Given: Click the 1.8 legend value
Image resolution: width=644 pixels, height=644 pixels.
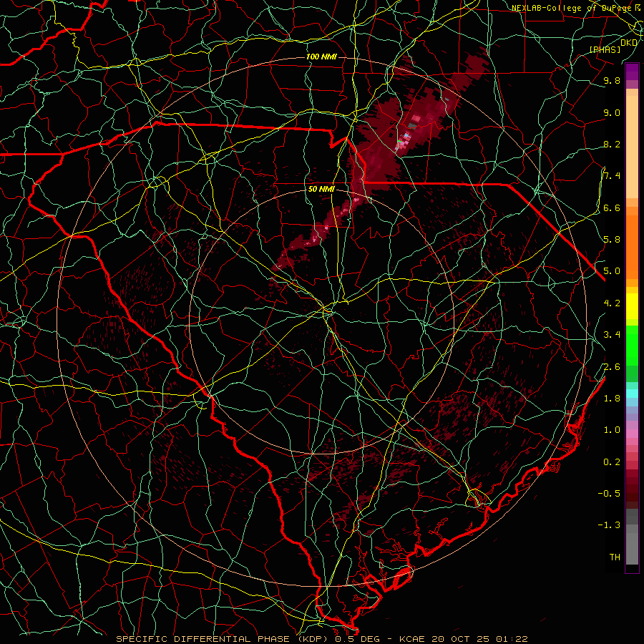Looking at the screenshot, I should pos(612,399).
